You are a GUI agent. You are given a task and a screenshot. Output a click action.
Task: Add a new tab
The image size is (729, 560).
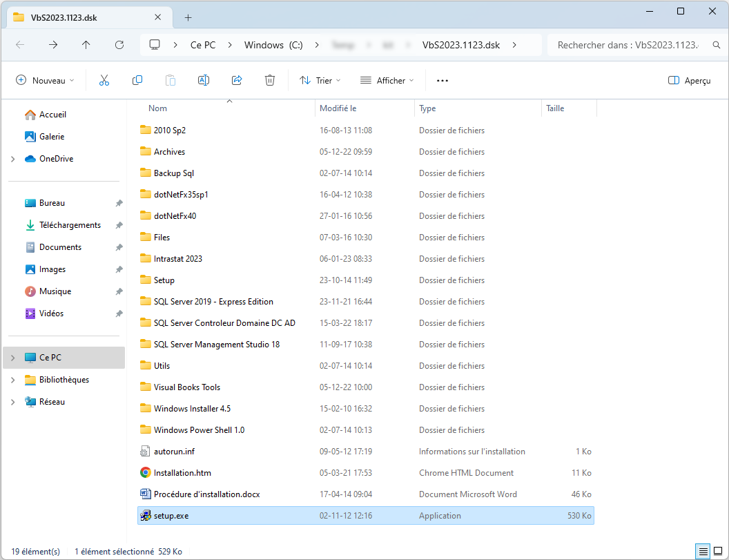coord(188,18)
